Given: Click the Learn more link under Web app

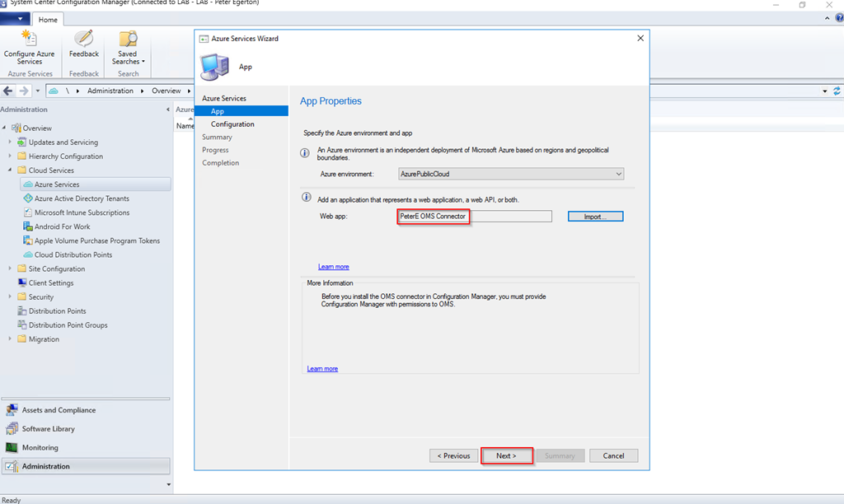Looking at the screenshot, I should [333, 267].
